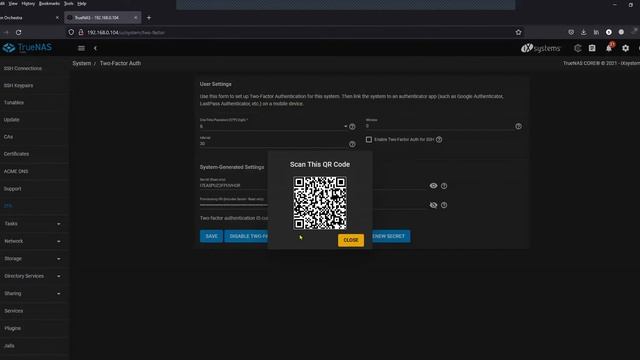The image size is (640, 360).
Task: Show help for OTP Digits field
Action: point(352,127)
